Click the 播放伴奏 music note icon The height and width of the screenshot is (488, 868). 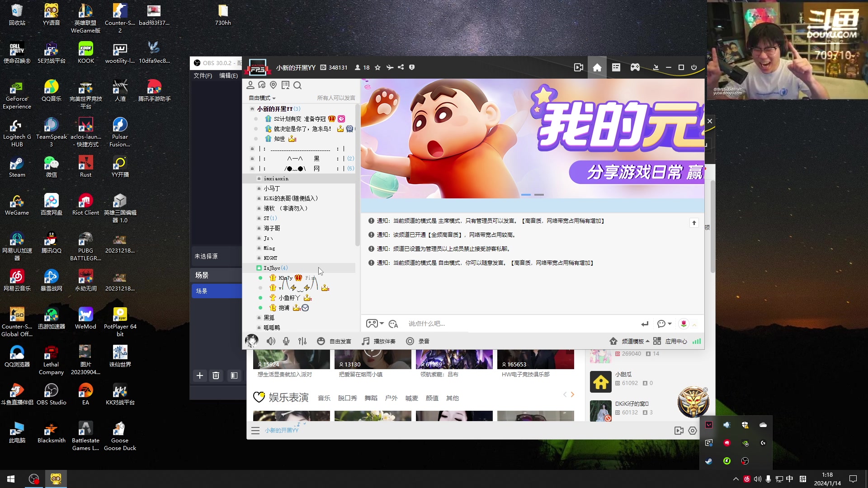[x=365, y=341]
